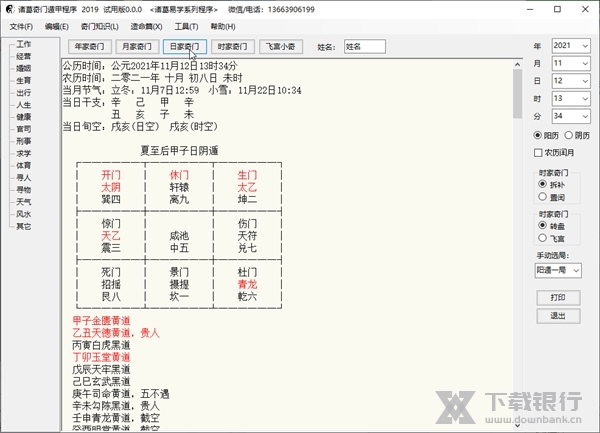Screen dimensions: 600x433
Task: Open the 工具(T) menu
Action: [x=186, y=26]
